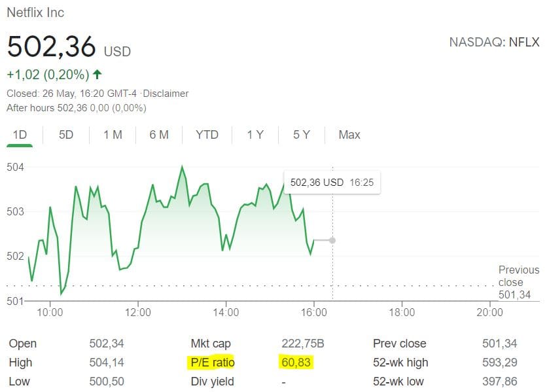
Task: Click the large 502,36 stock price
Action: click(51, 46)
